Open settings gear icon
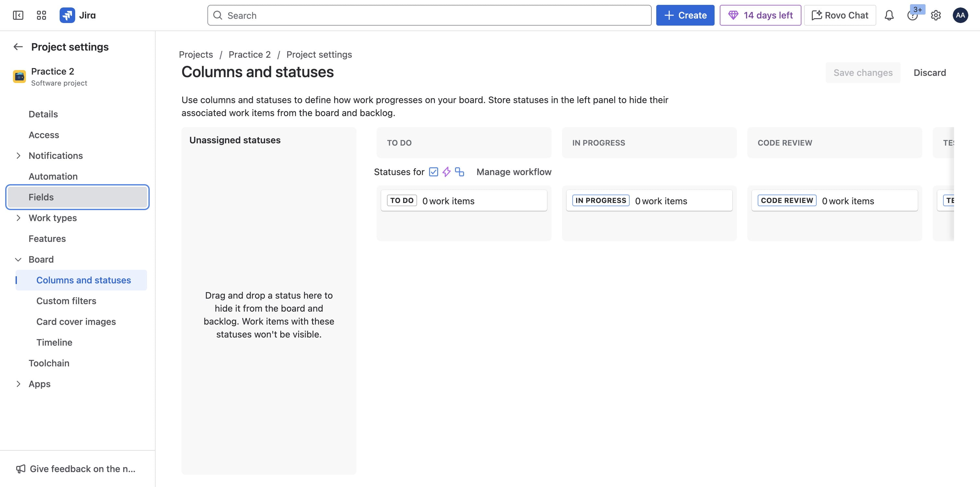 coord(936,15)
